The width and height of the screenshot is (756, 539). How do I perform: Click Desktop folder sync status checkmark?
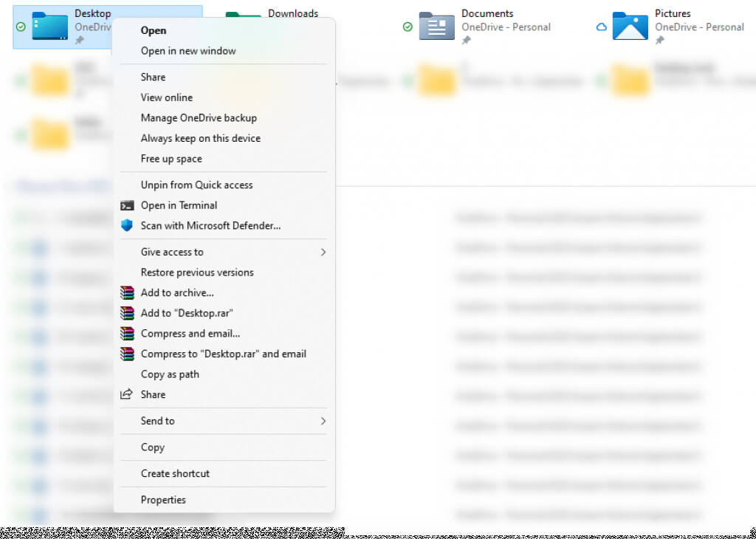point(21,27)
